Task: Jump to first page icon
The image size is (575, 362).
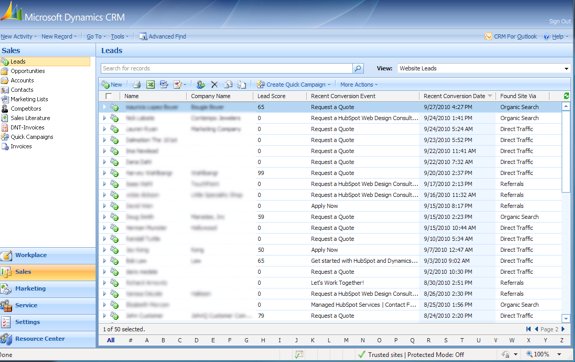Action: tap(528, 329)
